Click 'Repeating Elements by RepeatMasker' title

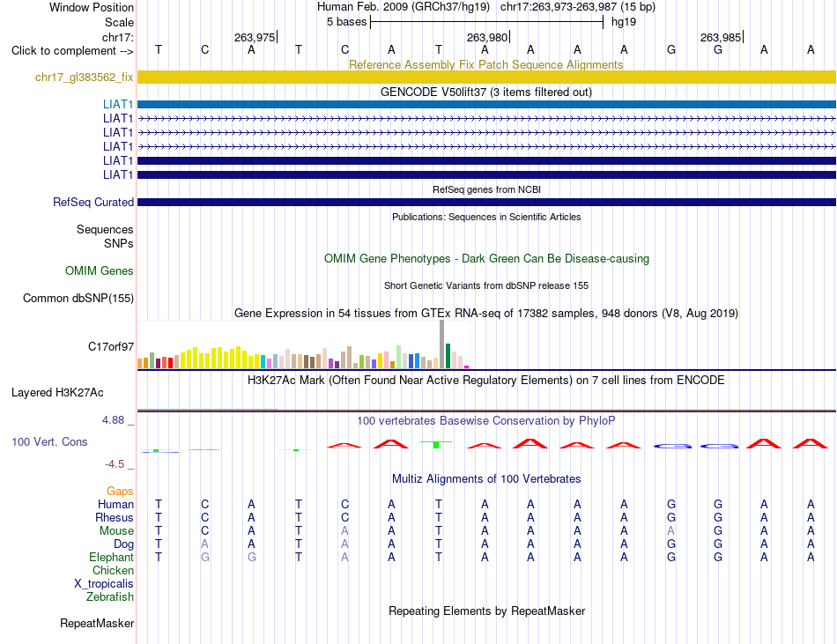(486, 611)
